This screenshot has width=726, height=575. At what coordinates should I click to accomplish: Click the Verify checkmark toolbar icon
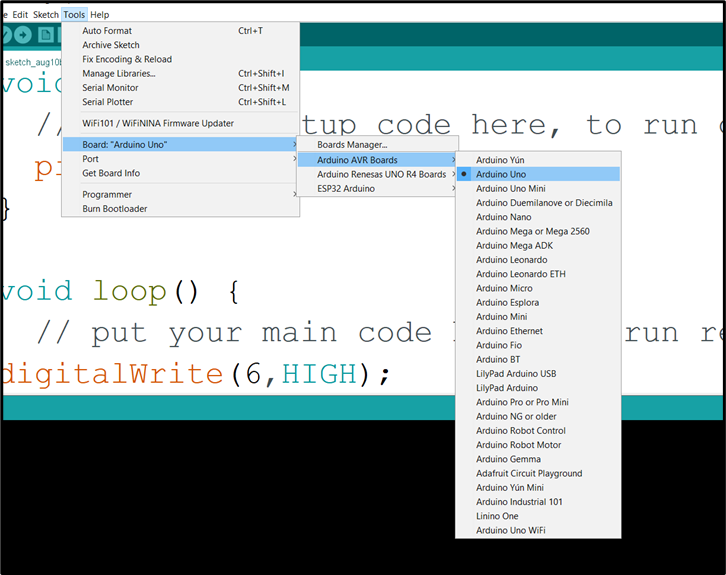point(5,35)
